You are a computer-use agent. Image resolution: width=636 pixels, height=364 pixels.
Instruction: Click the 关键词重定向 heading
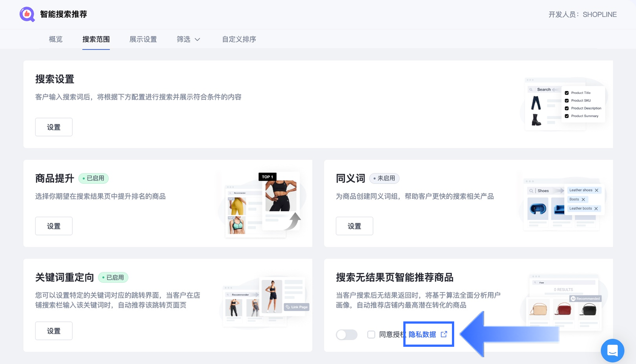click(x=65, y=277)
